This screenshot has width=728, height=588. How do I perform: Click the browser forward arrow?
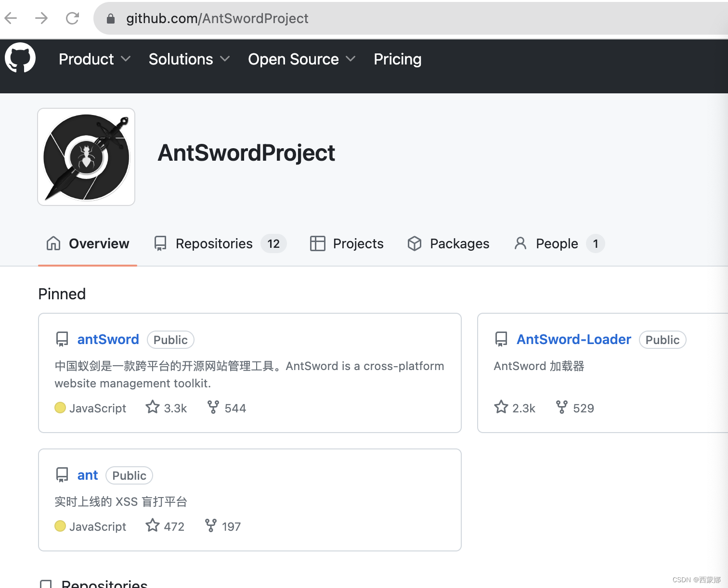click(x=41, y=18)
